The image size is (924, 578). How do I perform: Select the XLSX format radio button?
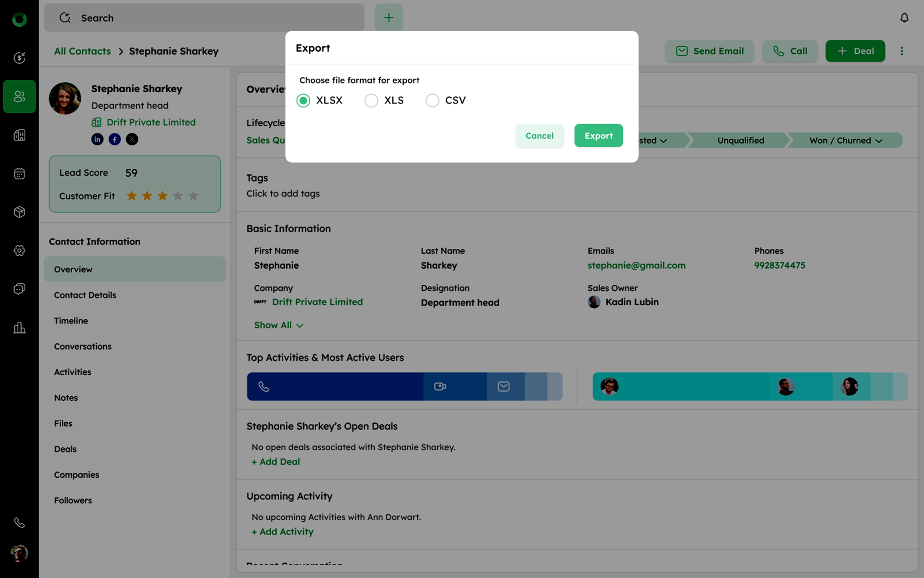click(x=303, y=101)
